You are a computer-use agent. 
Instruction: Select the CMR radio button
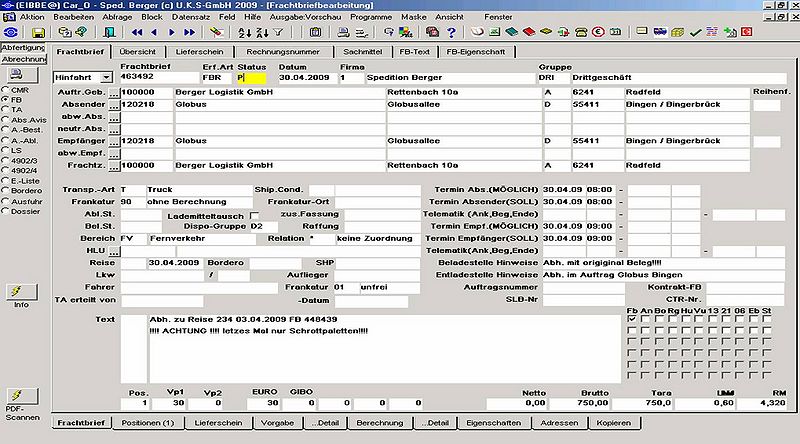point(6,90)
